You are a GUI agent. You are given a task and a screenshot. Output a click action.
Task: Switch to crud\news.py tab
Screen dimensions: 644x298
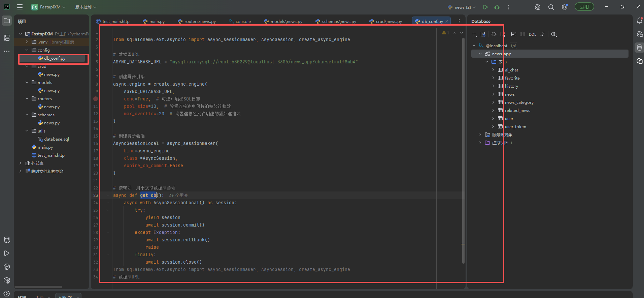[386, 21]
